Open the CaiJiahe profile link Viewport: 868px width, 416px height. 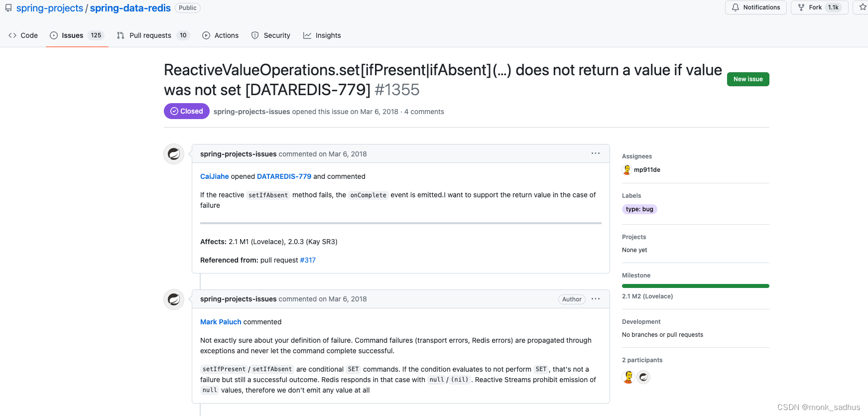pyautogui.click(x=215, y=176)
